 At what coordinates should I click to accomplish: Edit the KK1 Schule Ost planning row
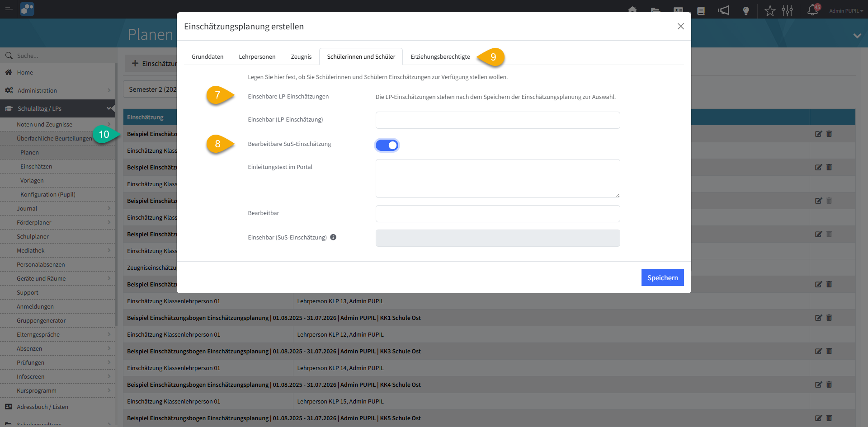pos(819,318)
